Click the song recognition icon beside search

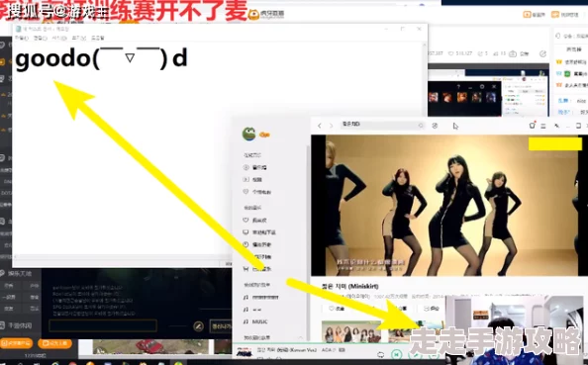coord(435,126)
